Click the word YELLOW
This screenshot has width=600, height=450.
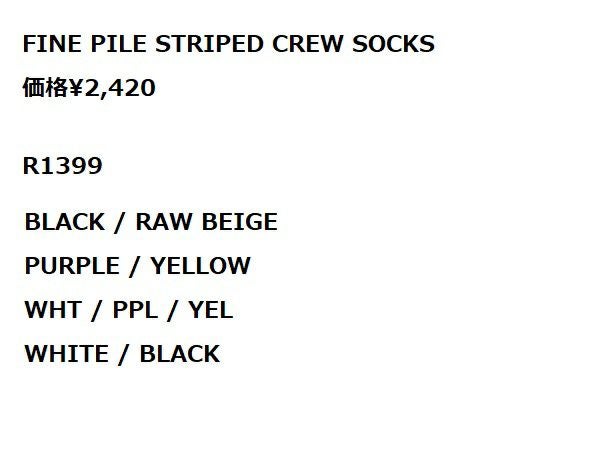200,266
